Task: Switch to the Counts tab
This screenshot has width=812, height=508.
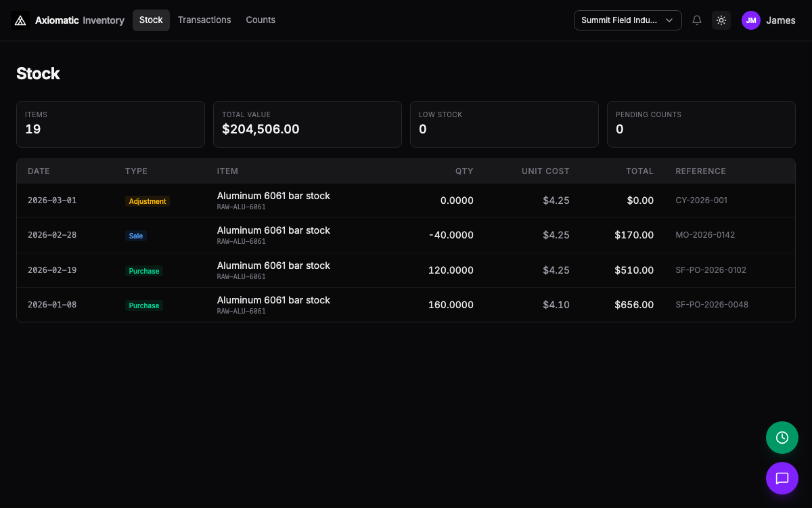Action: (x=261, y=20)
